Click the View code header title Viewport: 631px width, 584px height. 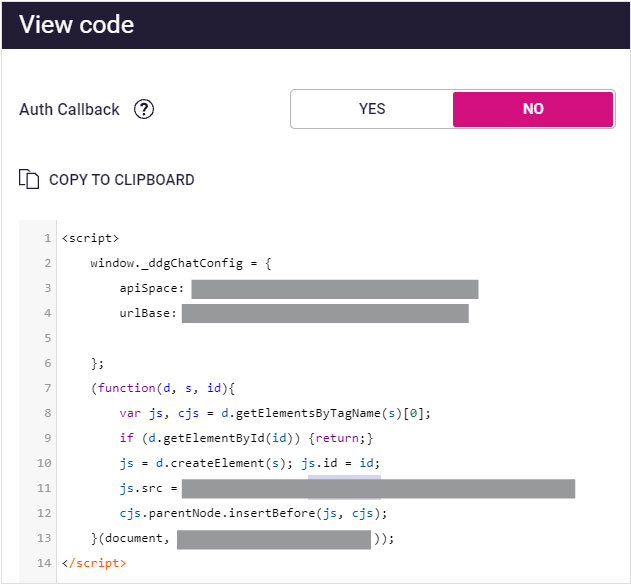(76, 25)
